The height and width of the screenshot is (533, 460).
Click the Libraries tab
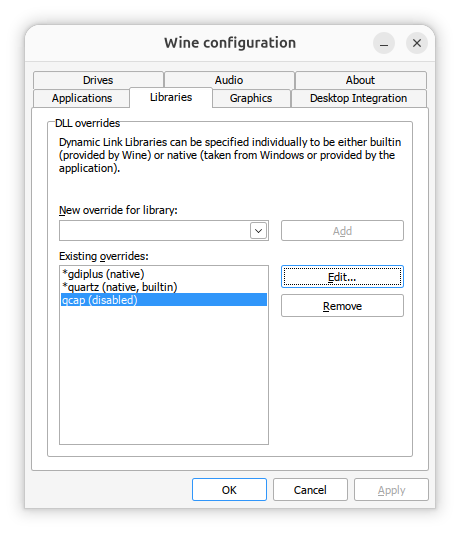171,98
